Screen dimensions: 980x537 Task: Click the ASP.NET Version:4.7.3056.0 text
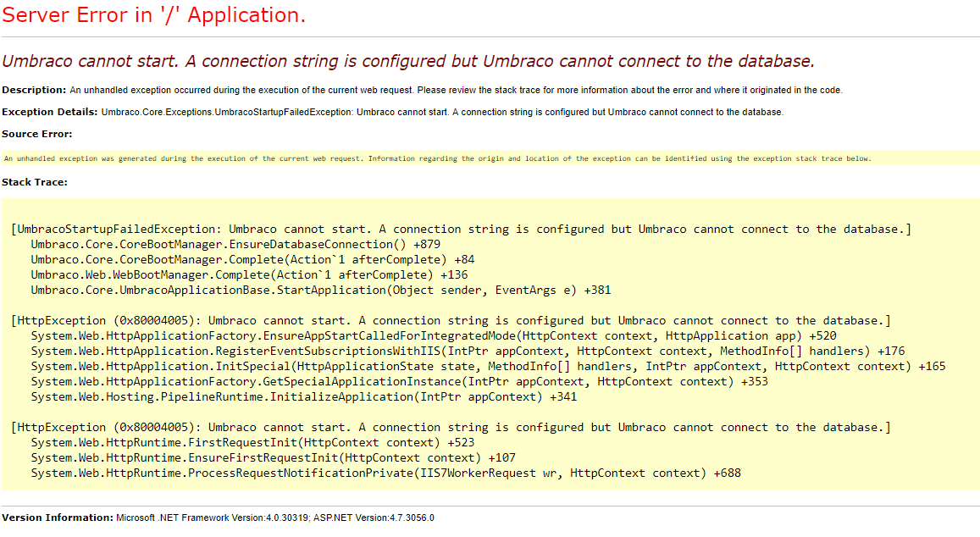[x=374, y=518]
